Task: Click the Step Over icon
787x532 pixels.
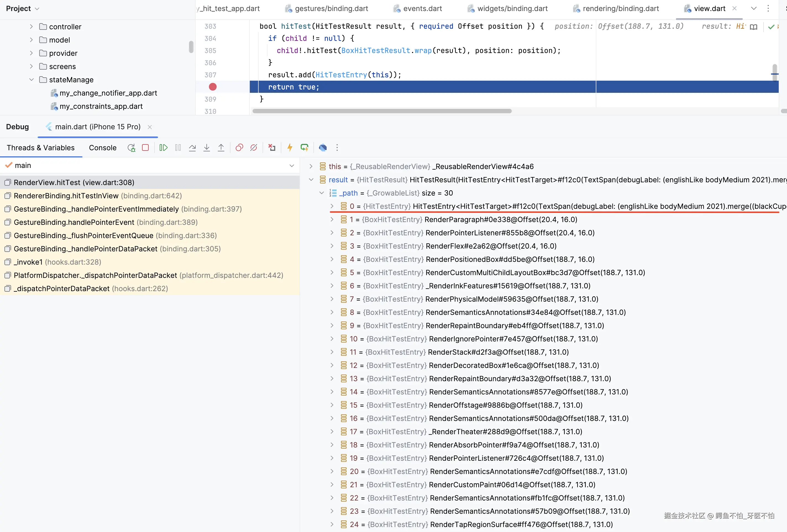Action: 192,148
